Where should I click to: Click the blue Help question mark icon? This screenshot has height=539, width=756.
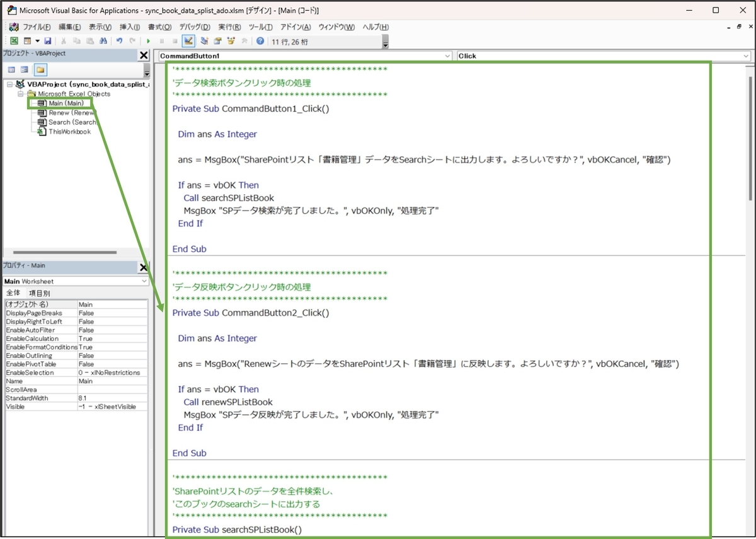coord(260,41)
